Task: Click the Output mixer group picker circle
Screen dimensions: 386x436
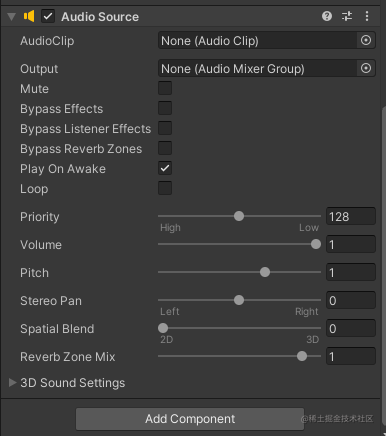Action: [x=366, y=68]
